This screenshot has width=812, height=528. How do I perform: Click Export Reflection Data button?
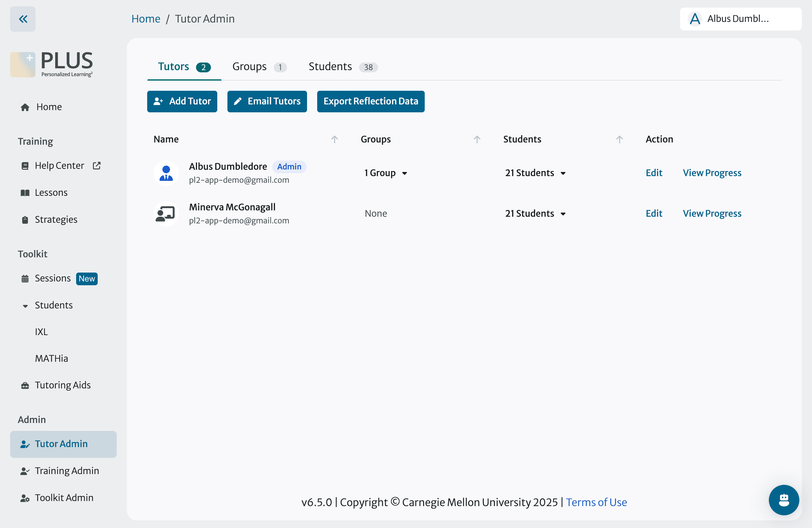click(370, 101)
